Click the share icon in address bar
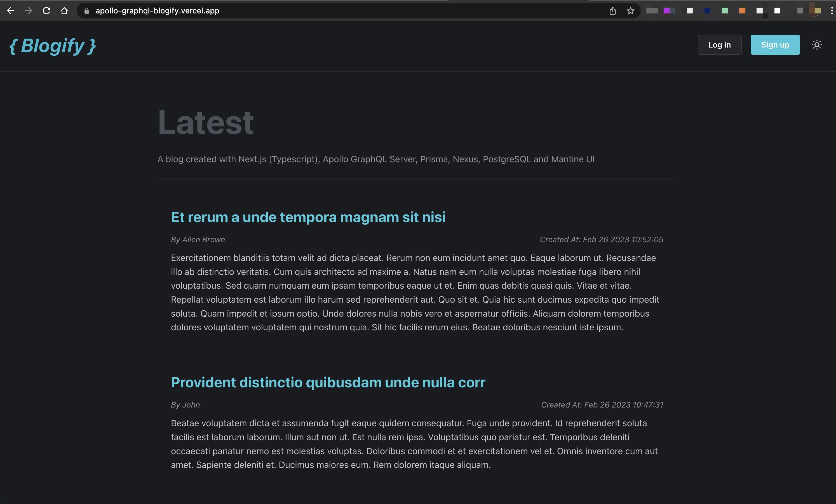This screenshot has height=504, width=836. [612, 11]
